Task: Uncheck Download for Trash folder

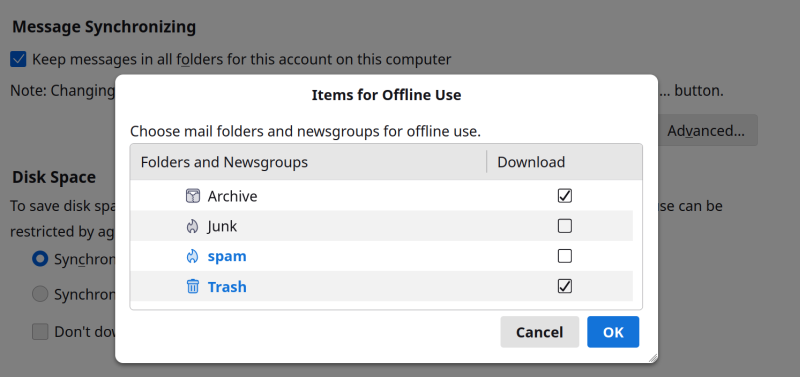Action: point(564,286)
